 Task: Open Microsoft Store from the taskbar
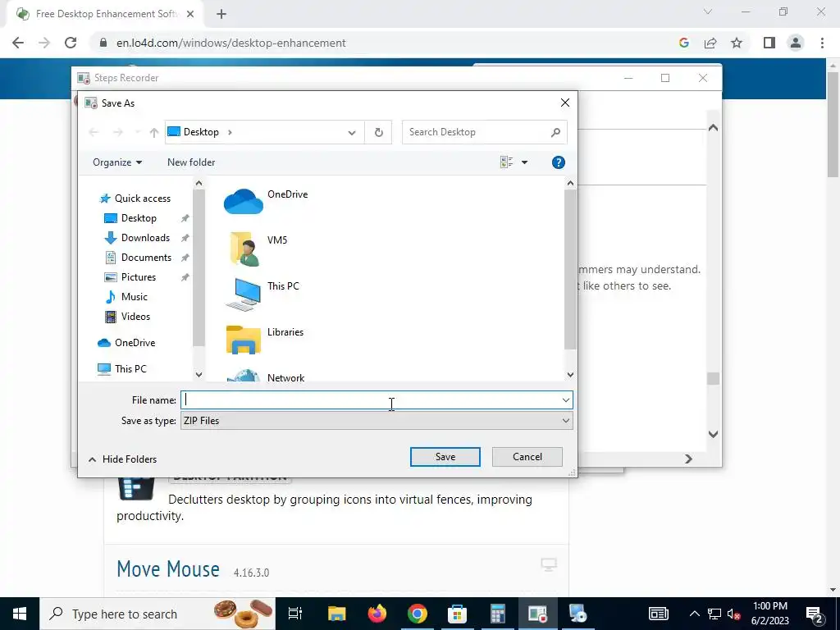tap(457, 614)
